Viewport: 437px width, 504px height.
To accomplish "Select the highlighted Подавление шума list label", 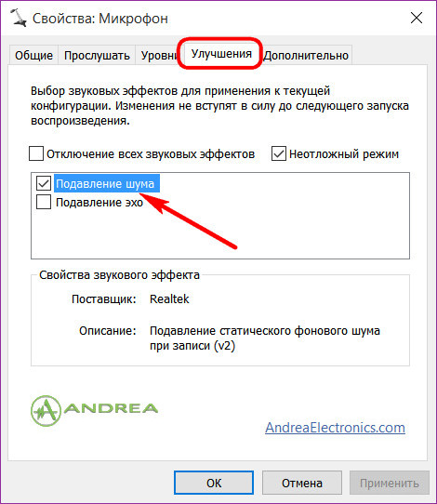I will click(x=105, y=183).
